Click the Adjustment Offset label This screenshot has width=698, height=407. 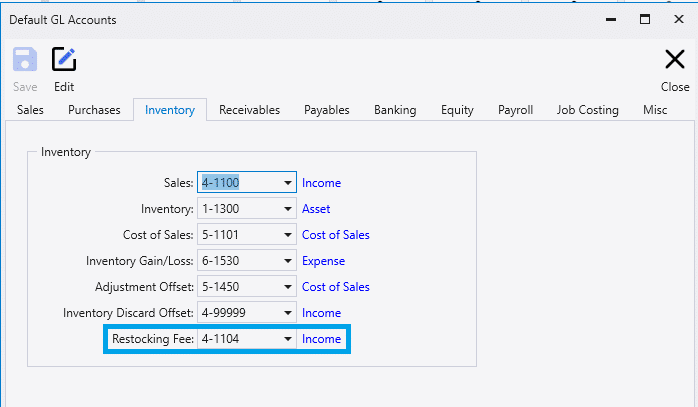(144, 287)
